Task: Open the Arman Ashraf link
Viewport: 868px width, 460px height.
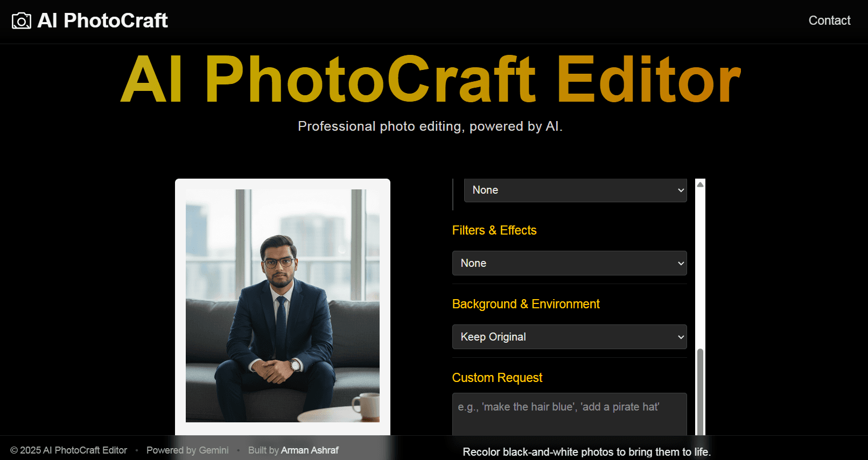Action: (310, 450)
